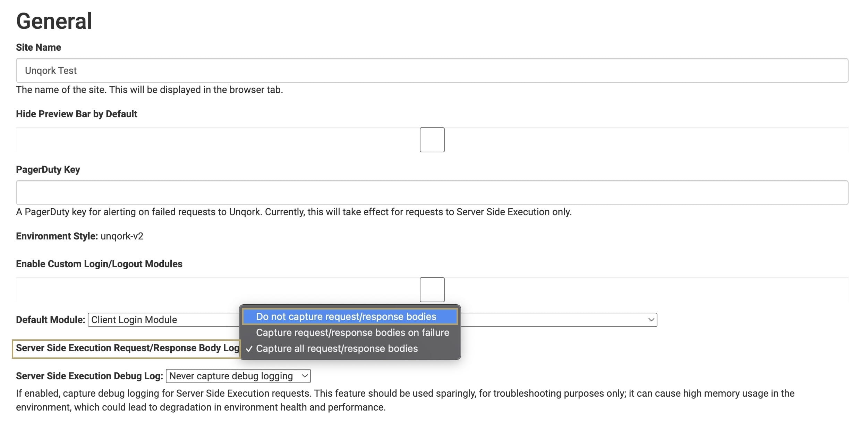Click the Environment Style unqork-v2 text
The image size is (868, 422).
point(79,236)
